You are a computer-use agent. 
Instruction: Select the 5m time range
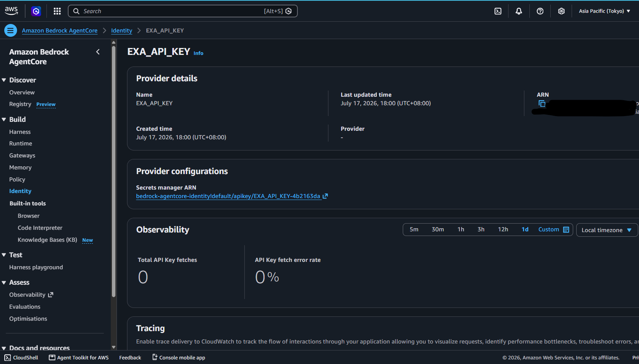coord(414,229)
